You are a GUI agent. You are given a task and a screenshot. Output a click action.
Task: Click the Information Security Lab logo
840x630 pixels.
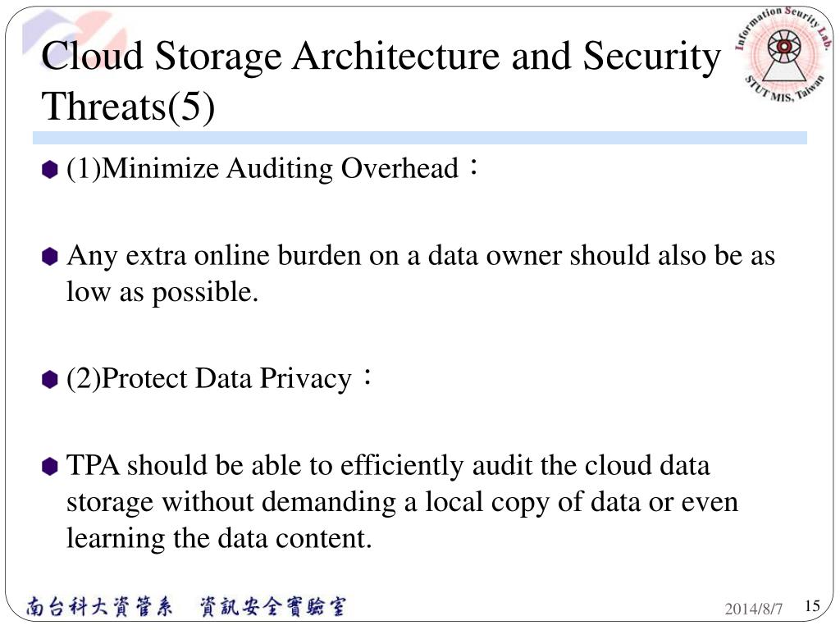coord(783,54)
